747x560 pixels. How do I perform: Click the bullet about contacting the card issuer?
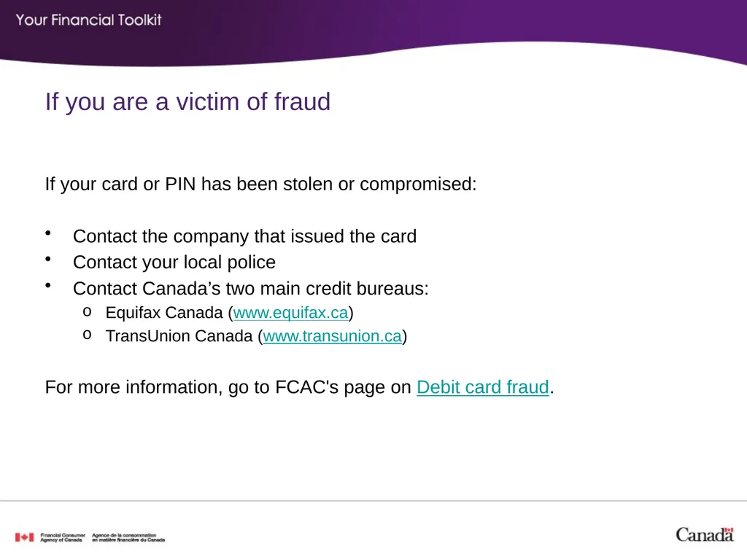coord(245,236)
